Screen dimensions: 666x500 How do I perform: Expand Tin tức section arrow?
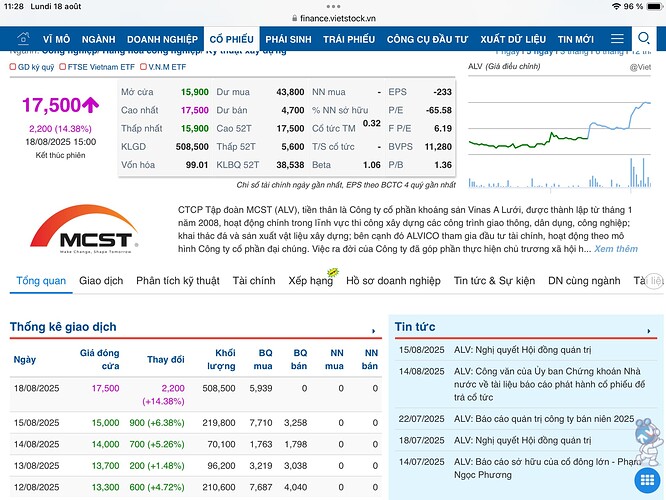(x=649, y=331)
